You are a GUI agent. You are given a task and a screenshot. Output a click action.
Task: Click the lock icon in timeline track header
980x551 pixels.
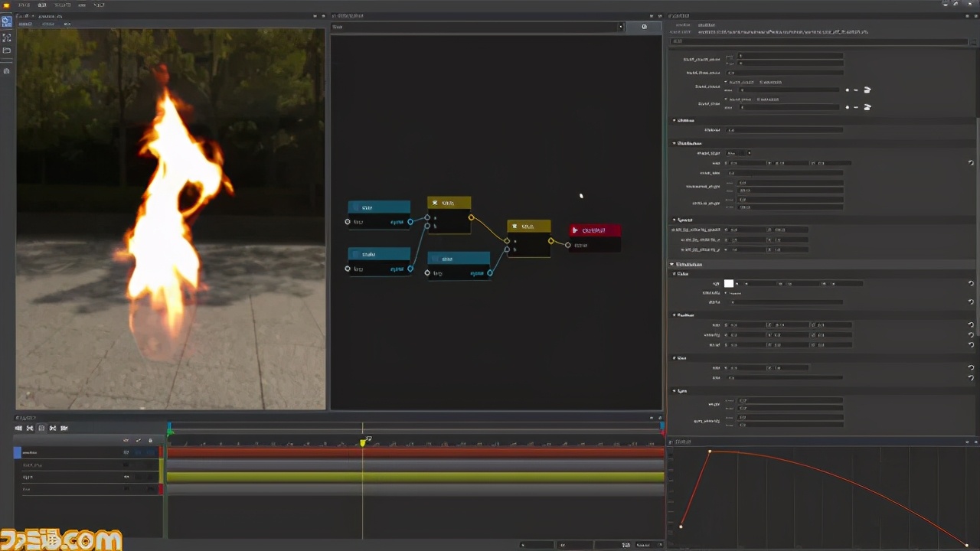click(x=150, y=440)
